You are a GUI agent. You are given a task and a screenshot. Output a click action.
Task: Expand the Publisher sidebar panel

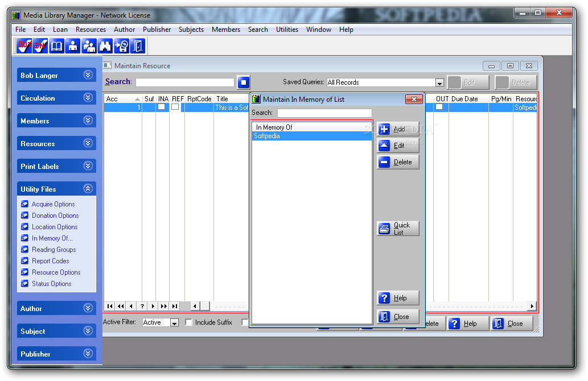tap(88, 353)
